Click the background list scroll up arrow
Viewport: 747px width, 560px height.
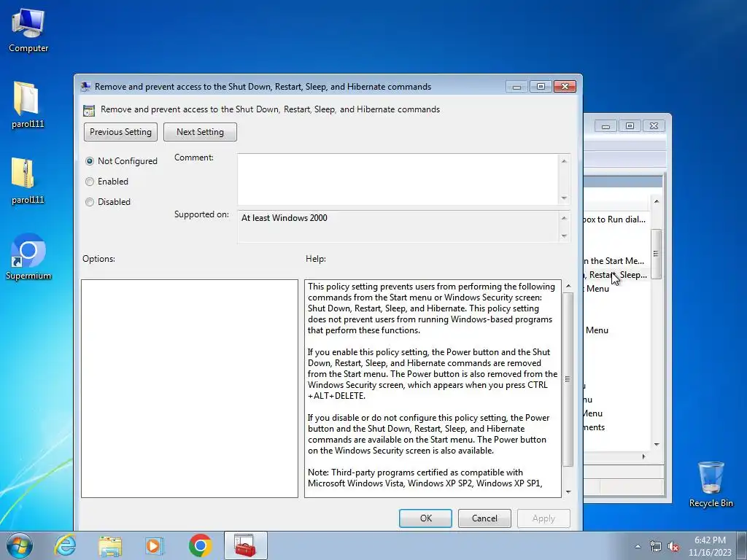point(657,201)
